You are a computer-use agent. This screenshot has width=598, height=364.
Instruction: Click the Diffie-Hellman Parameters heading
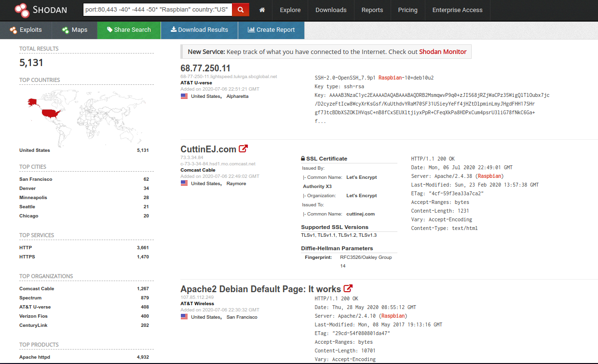[x=337, y=248]
